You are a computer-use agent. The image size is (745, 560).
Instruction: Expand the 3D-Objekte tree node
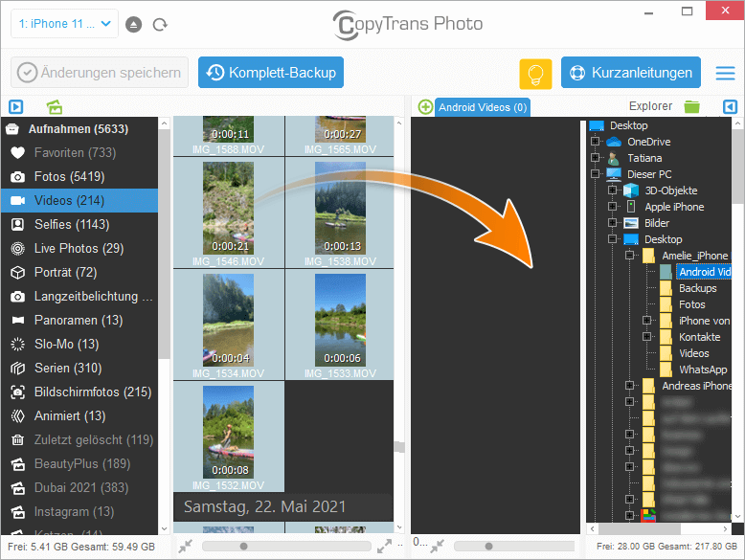coord(612,190)
